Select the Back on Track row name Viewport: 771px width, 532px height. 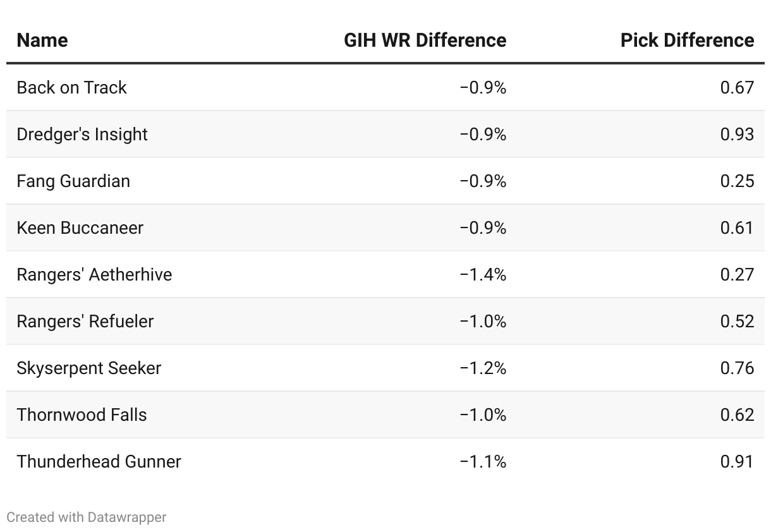click(71, 87)
